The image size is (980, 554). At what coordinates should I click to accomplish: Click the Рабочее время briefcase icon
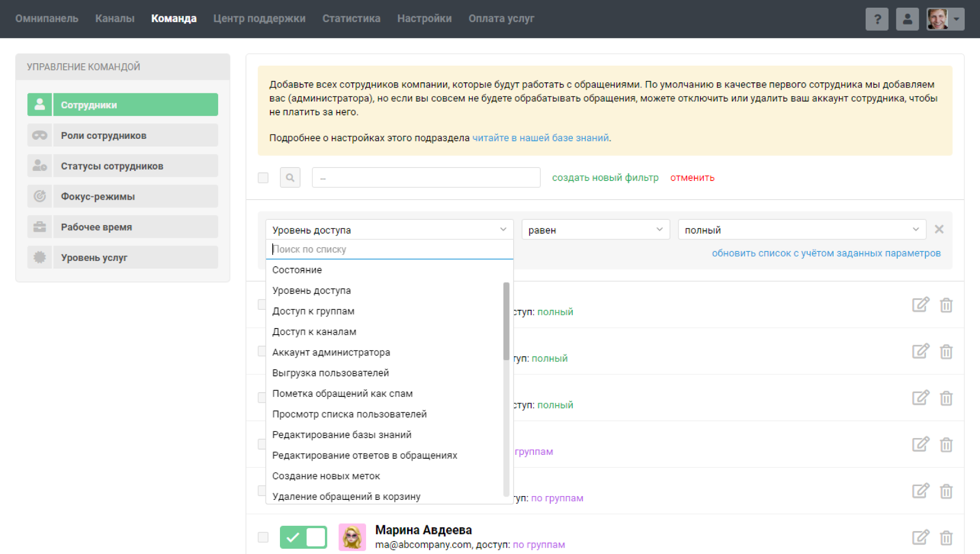pos(40,227)
